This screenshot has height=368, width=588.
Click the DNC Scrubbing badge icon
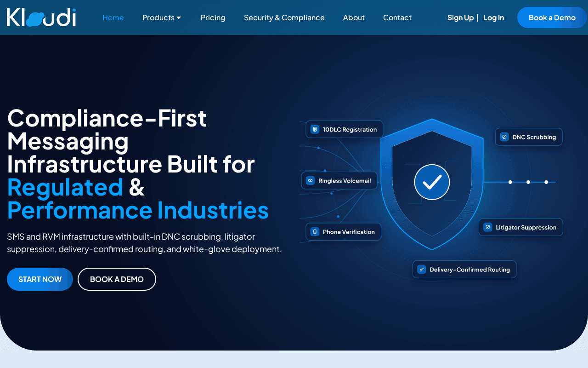504,137
